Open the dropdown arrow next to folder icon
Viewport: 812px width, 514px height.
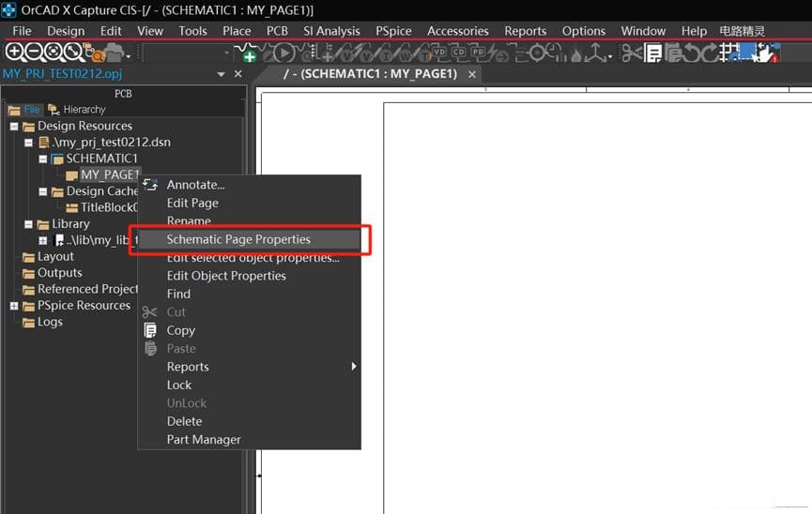click(128, 56)
